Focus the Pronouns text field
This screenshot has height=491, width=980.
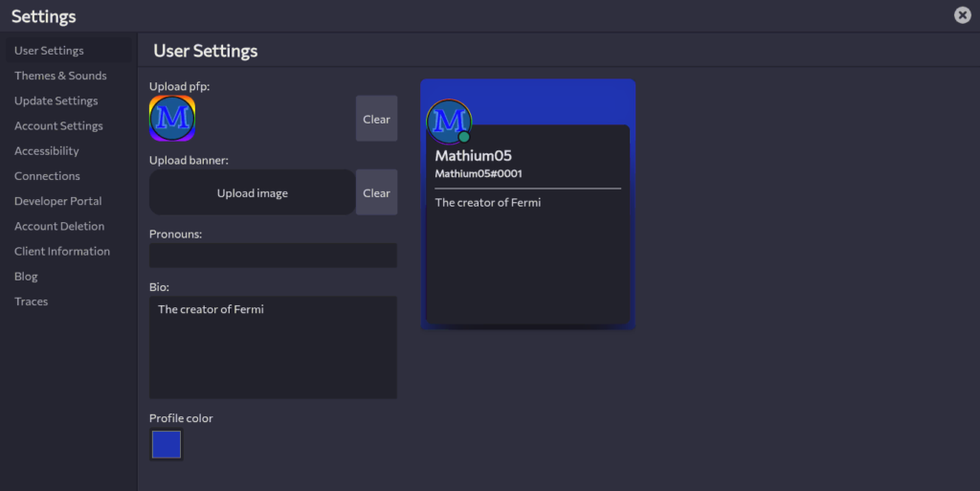(273, 256)
